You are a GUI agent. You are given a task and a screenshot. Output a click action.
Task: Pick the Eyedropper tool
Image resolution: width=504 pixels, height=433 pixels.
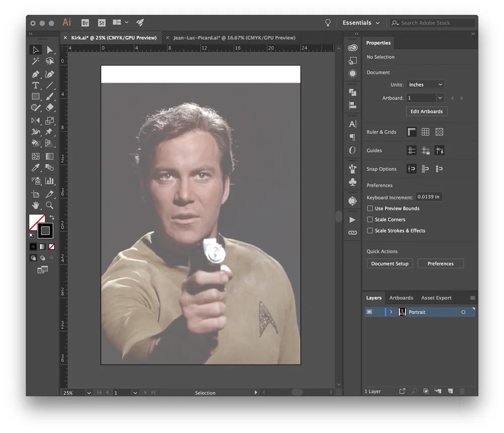pyautogui.click(x=35, y=168)
